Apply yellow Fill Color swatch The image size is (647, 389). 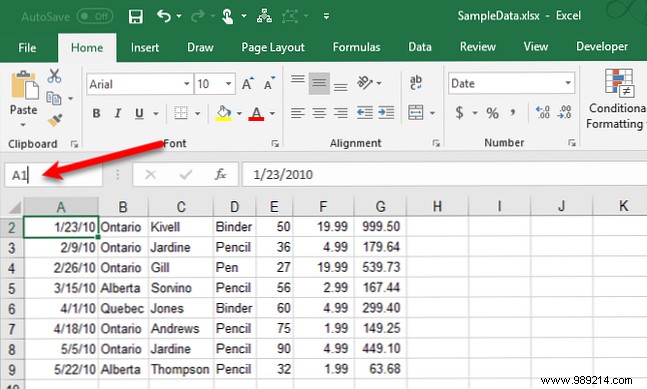tap(223, 113)
